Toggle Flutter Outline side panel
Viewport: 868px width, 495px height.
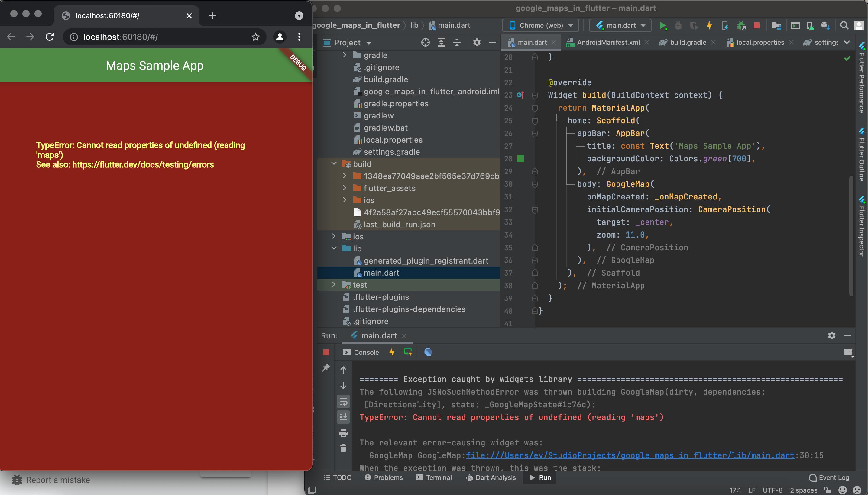(x=861, y=154)
